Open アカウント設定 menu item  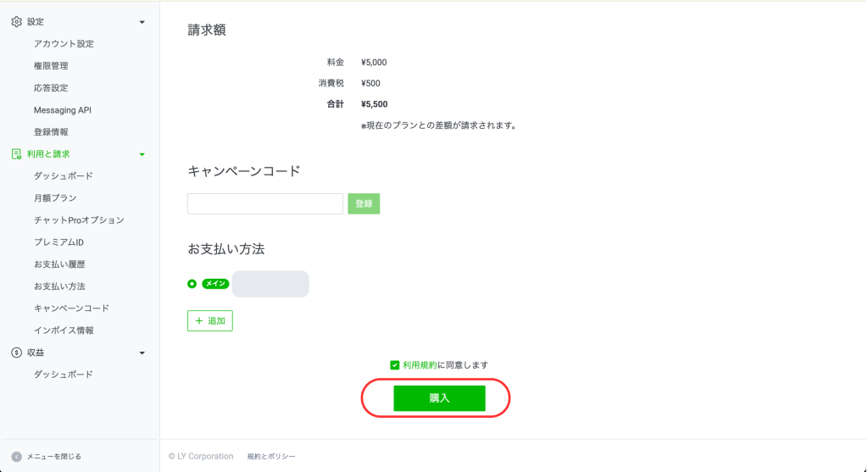(64, 44)
